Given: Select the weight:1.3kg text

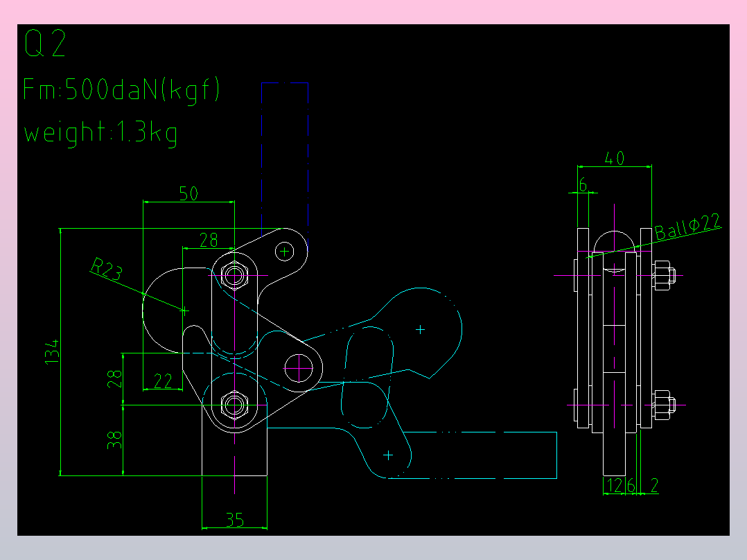Looking at the screenshot, I should [100, 134].
